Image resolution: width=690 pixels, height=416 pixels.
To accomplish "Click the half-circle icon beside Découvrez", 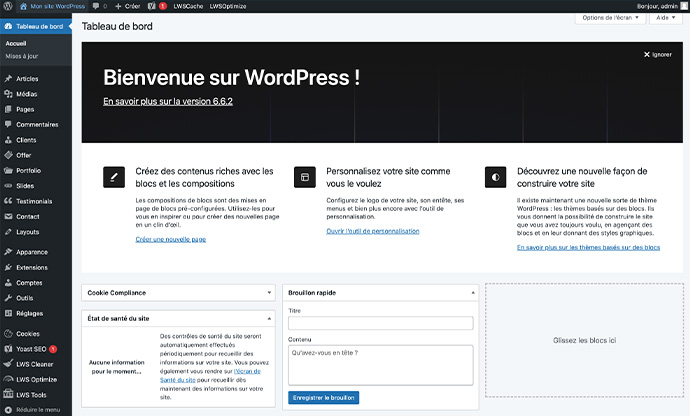I will coord(495,177).
